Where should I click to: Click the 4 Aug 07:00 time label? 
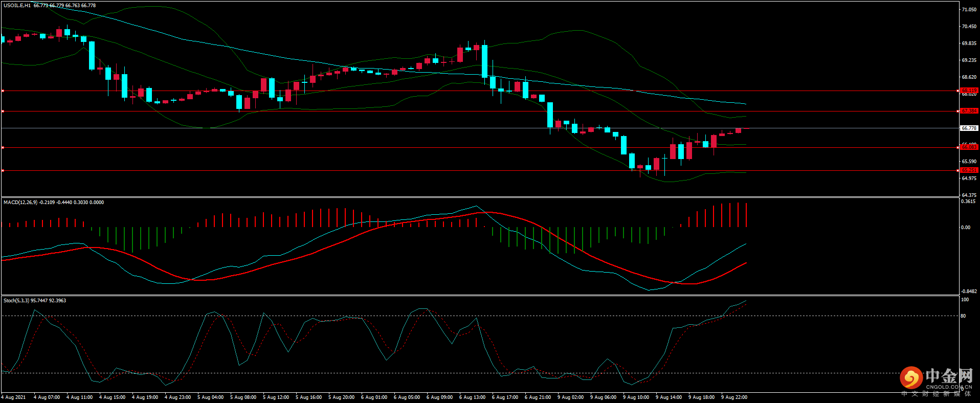point(47,397)
